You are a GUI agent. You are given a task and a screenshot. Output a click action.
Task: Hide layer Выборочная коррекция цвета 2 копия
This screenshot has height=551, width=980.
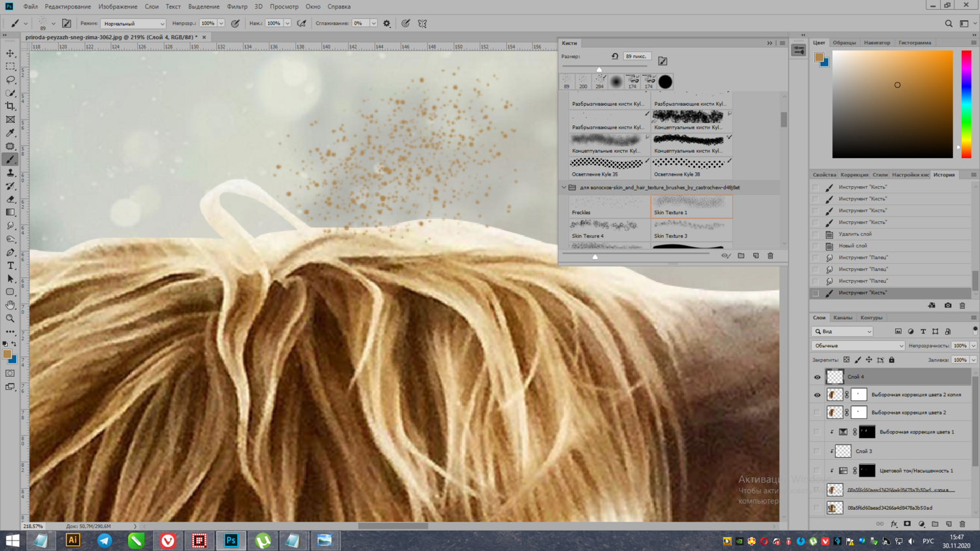[x=817, y=395]
